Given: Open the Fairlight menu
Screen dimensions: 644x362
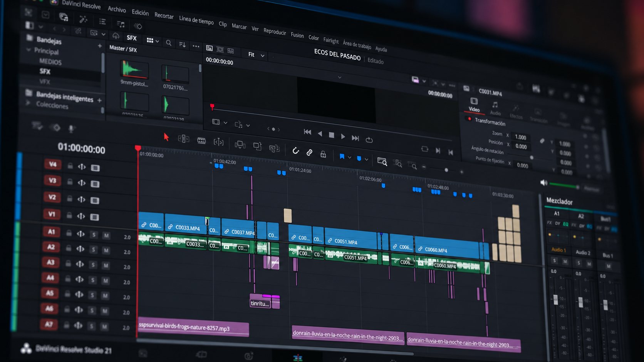Looking at the screenshot, I should click(331, 40).
